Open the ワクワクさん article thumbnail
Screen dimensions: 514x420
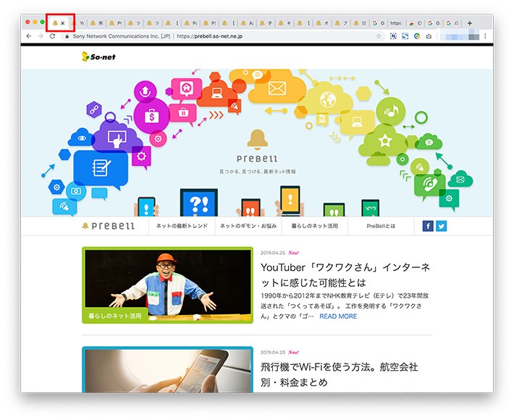coord(167,285)
